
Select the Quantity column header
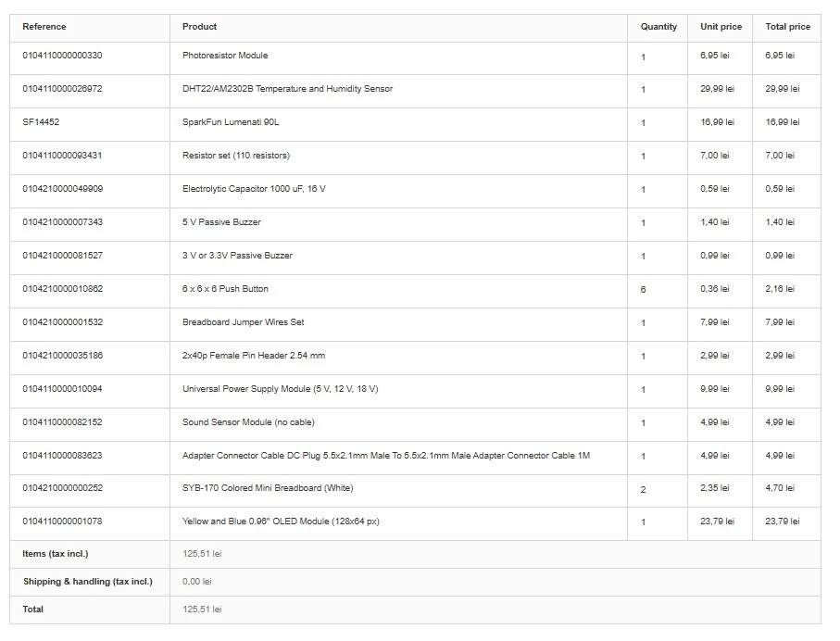point(658,27)
